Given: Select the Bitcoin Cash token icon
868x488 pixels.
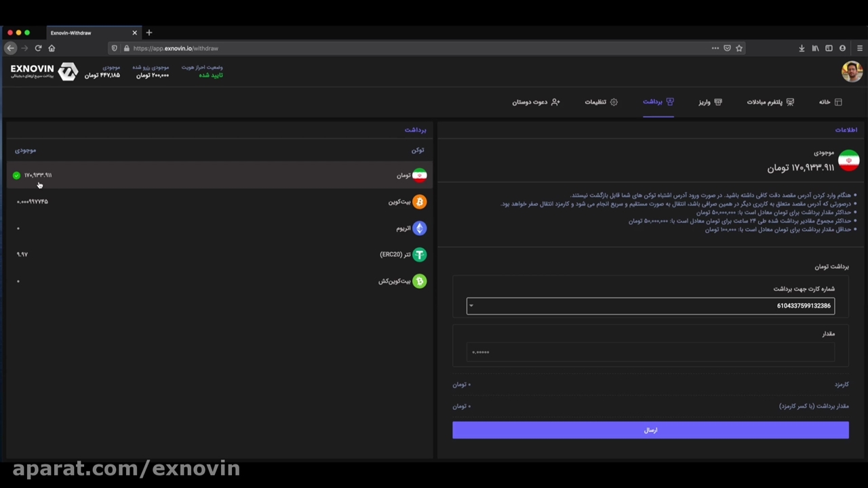Looking at the screenshot, I should (x=419, y=281).
